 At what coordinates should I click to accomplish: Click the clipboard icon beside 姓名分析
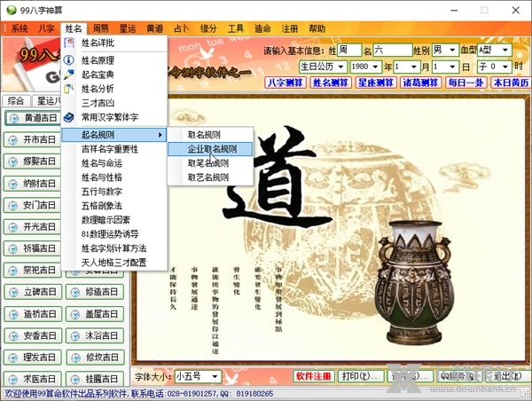tap(69, 89)
